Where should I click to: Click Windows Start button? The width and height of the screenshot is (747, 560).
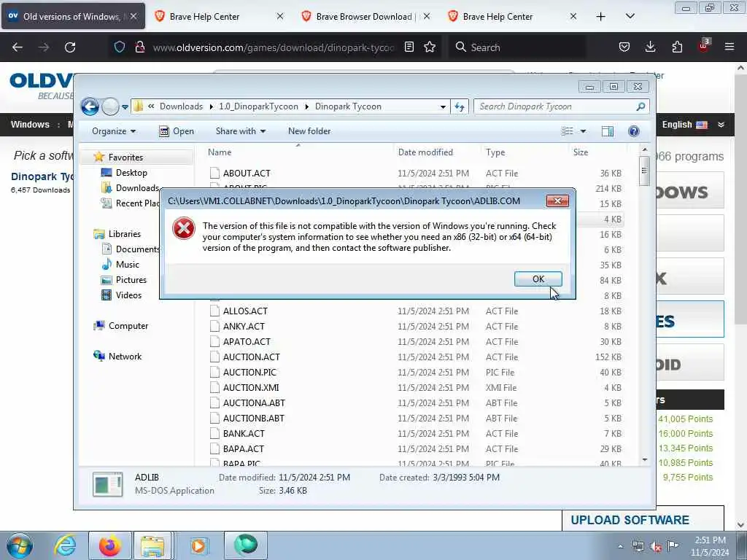pyautogui.click(x=20, y=545)
